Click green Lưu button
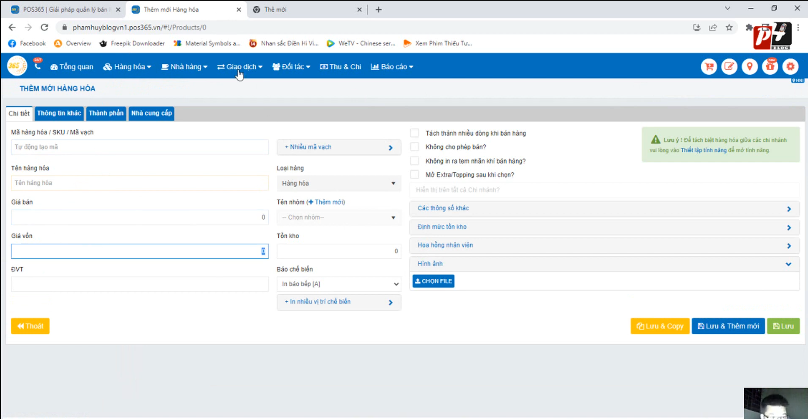The image size is (808, 419). point(783,326)
